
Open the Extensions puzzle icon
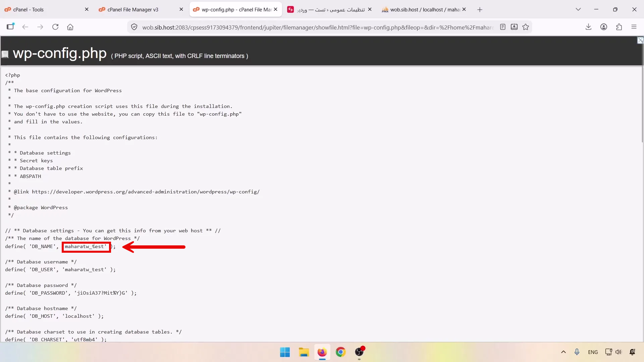pyautogui.click(x=619, y=27)
